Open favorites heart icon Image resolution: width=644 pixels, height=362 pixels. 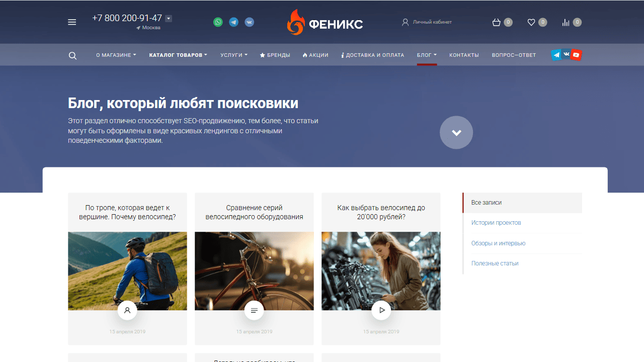pyautogui.click(x=531, y=22)
